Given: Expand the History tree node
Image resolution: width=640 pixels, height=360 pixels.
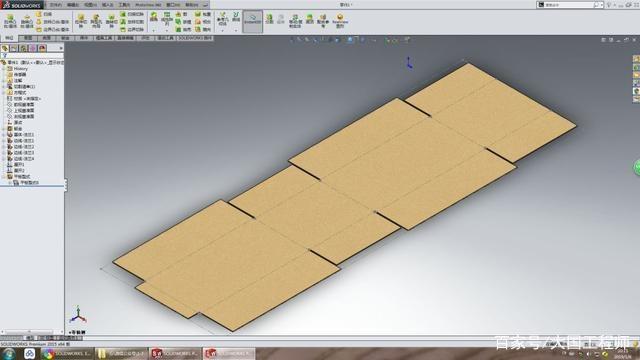Looking at the screenshot, I should 4,69.
